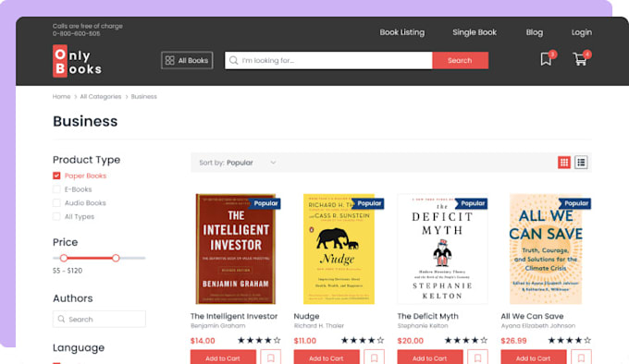
Task: Go to Home breadcrumb link
Action: 61,96
